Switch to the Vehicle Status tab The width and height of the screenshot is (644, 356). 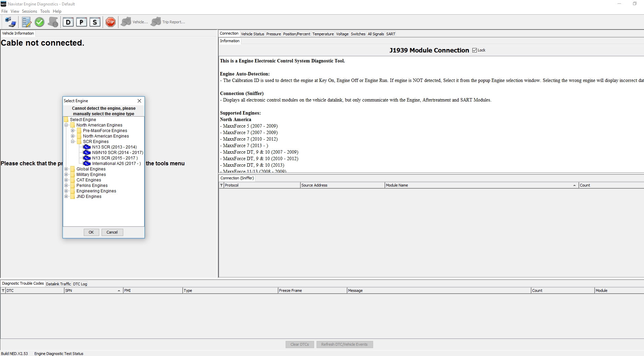tap(252, 34)
